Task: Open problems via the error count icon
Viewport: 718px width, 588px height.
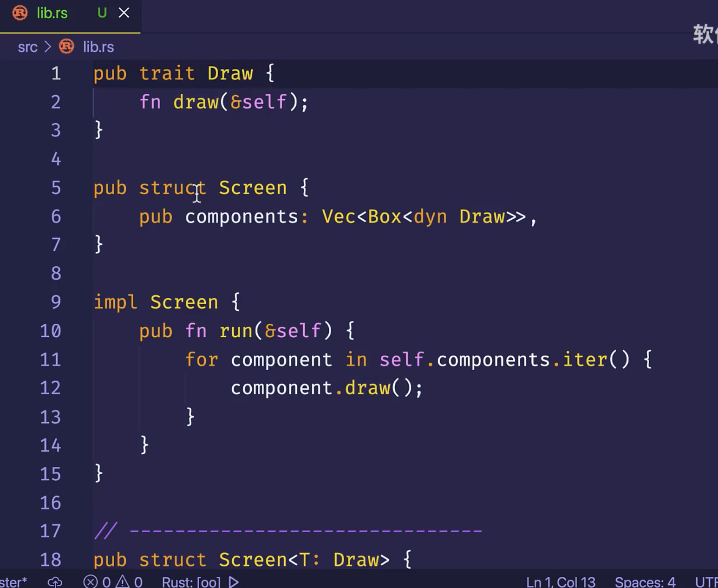Action: click(91, 581)
